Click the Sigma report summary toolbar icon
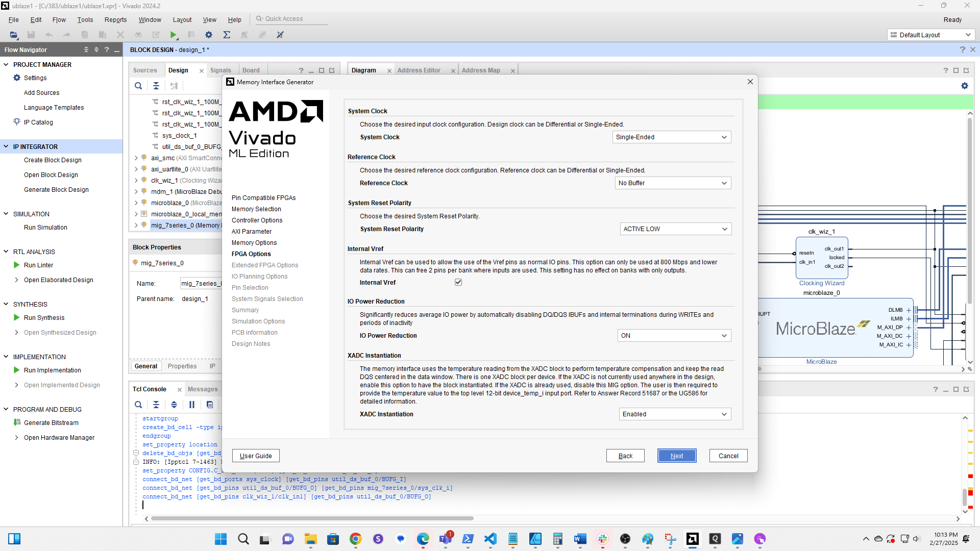Screen dimensions: 980x551 (x=227, y=35)
